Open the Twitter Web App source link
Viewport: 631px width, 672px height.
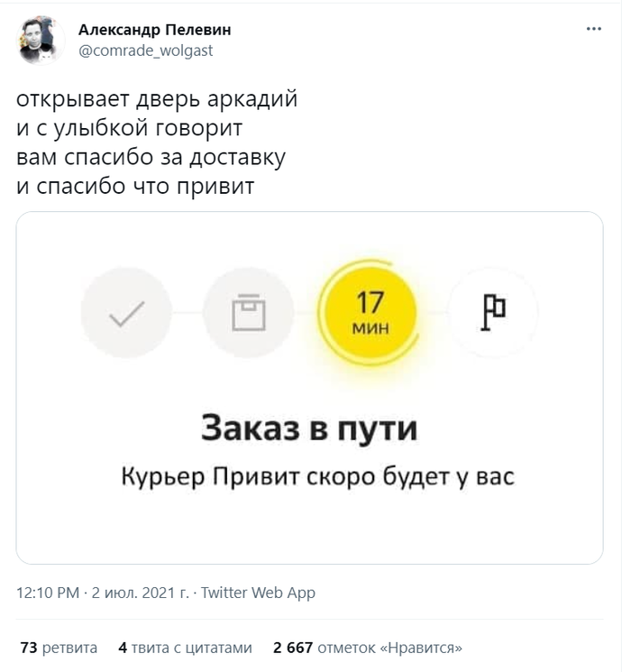[x=258, y=593]
